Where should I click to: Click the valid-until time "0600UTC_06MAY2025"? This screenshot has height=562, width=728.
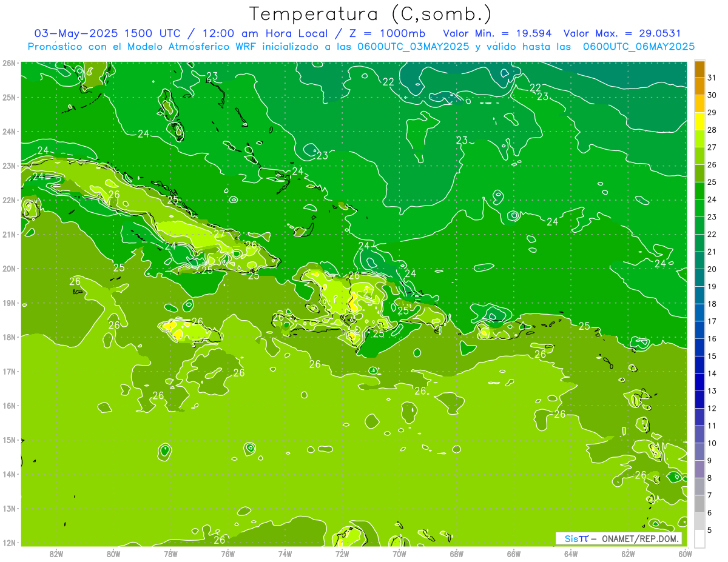click(639, 46)
